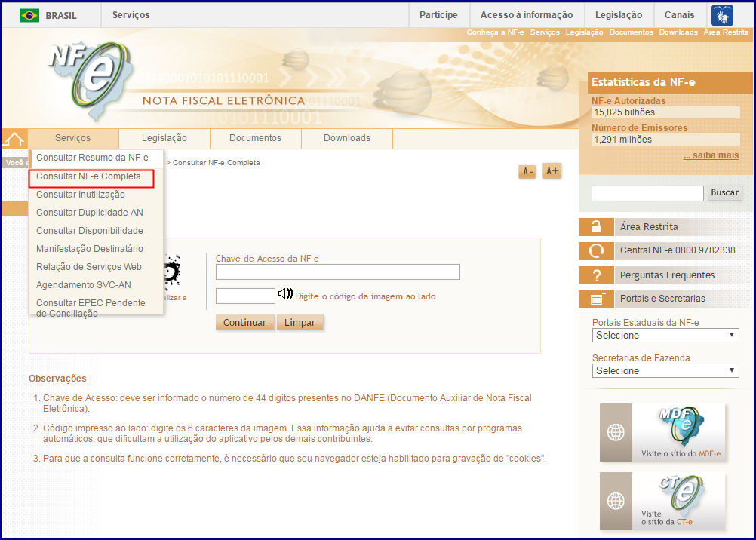Focus the captcha code input field
This screenshot has height=540, width=756.
245,296
